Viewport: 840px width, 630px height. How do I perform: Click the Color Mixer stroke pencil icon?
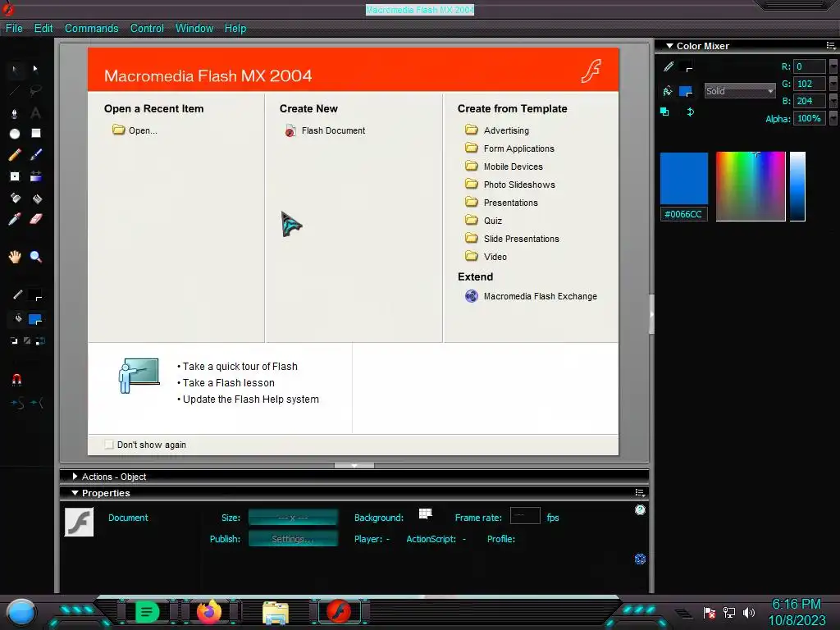(x=668, y=66)
